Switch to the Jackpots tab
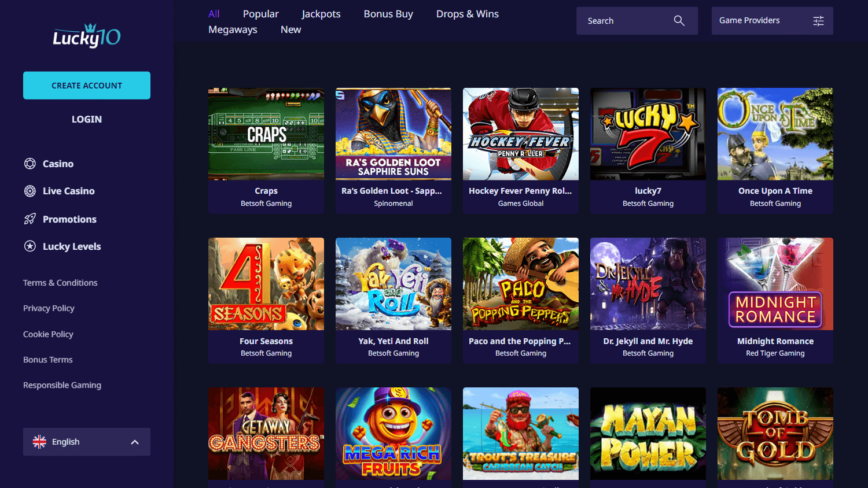The height and width of the screenshot is (488, 868). click(321, 14)
